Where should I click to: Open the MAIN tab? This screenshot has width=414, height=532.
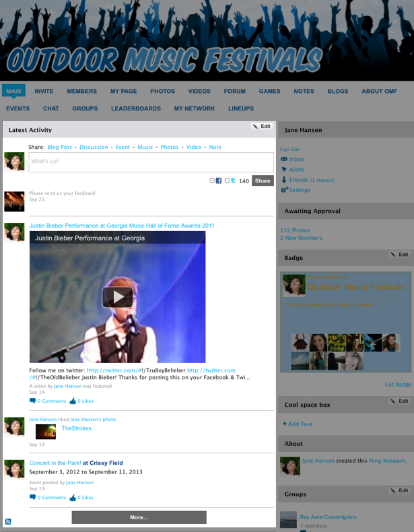click(x=13, y=91)
